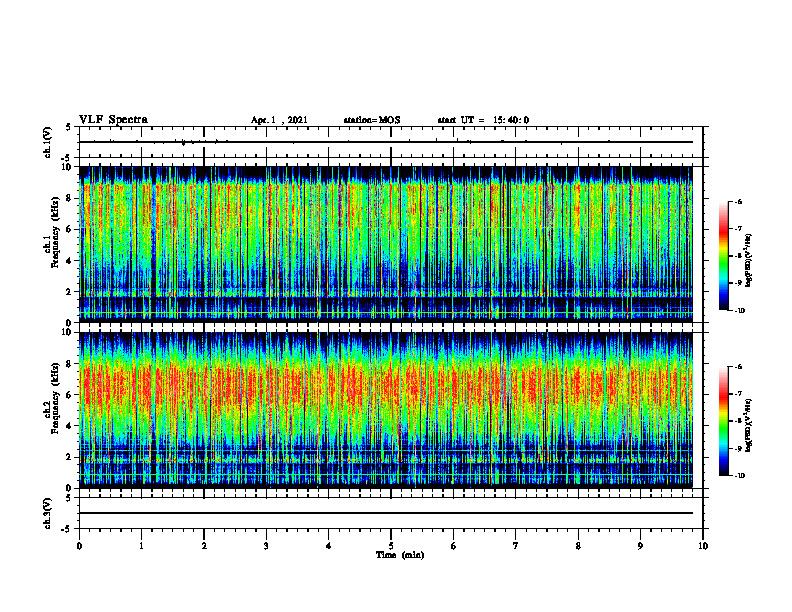792x612 pixels.
Task: Click the "-10" label on ch.2 colorbar
Action: click(739, 476)
